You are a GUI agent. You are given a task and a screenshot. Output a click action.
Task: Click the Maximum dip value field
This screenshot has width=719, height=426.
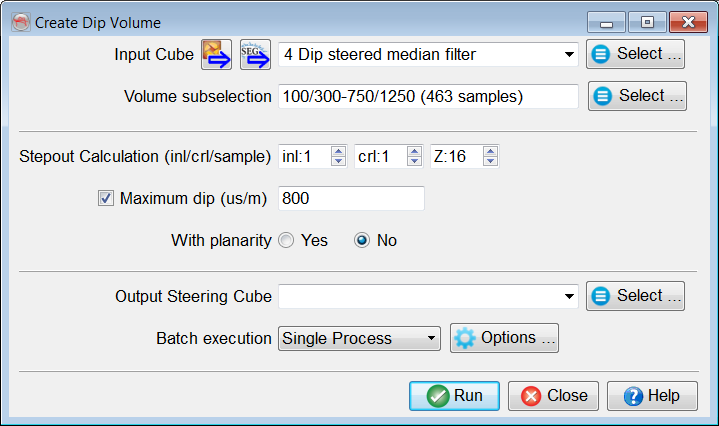coord(351,198)
